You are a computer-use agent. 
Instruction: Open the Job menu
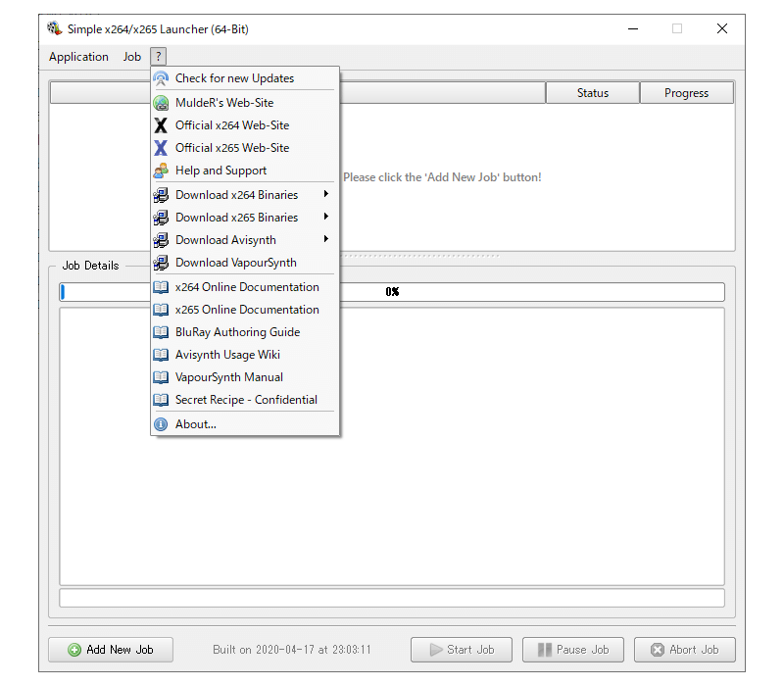132,57
